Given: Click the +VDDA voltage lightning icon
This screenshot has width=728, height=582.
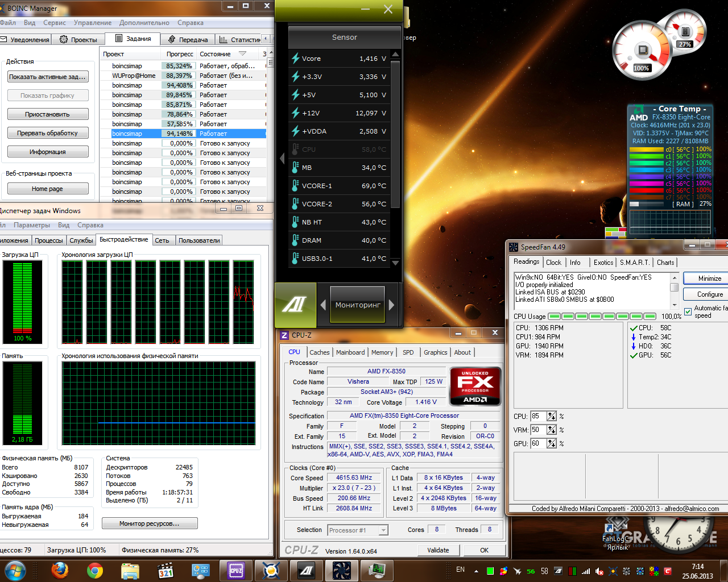Looking at the screenshot, I should pos(296,131).
